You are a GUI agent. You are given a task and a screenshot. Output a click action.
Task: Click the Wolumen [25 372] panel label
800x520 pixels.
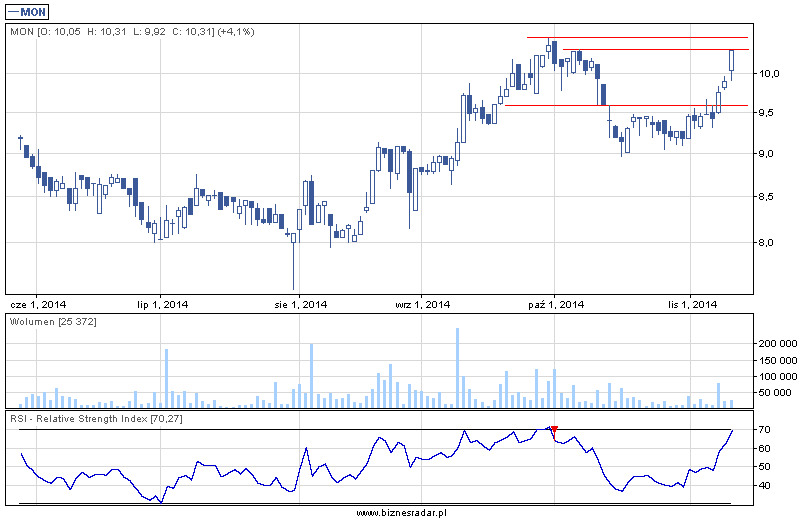pyautogui.click(x=53, y=321)
